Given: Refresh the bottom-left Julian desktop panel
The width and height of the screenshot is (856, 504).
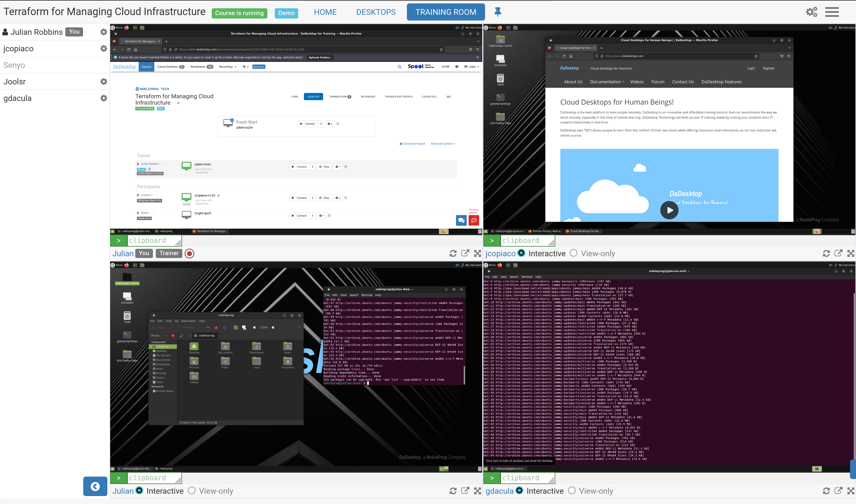Looking at the screenshot, I should [x=453, y=491].
